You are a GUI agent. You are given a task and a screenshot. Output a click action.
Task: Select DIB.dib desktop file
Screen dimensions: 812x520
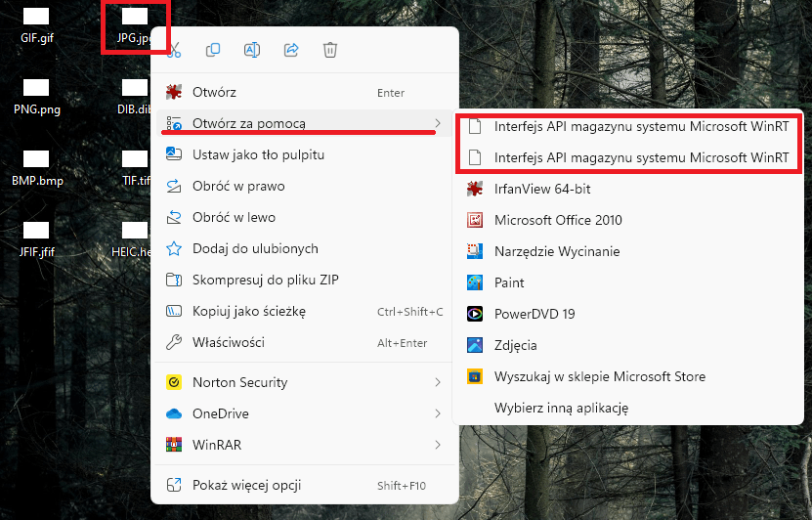[x=134, y=97]
